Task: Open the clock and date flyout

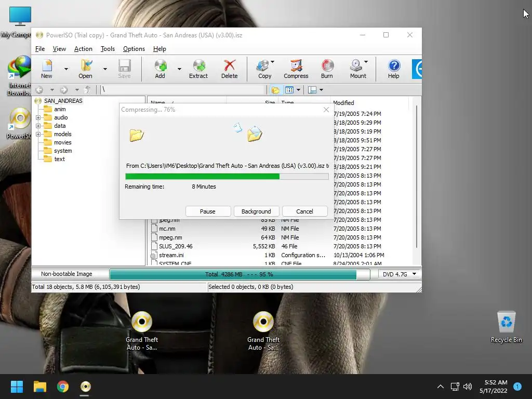Action: [494, 387]
